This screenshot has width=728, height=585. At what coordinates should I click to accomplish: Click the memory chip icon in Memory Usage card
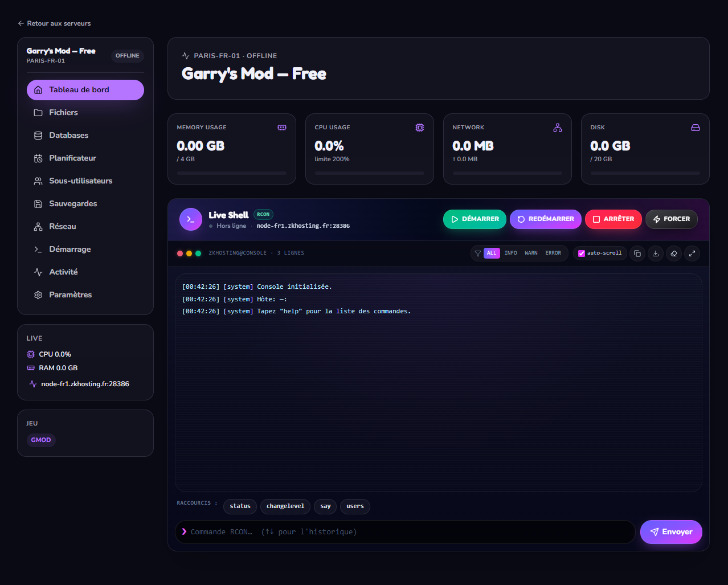pos(282,128)
